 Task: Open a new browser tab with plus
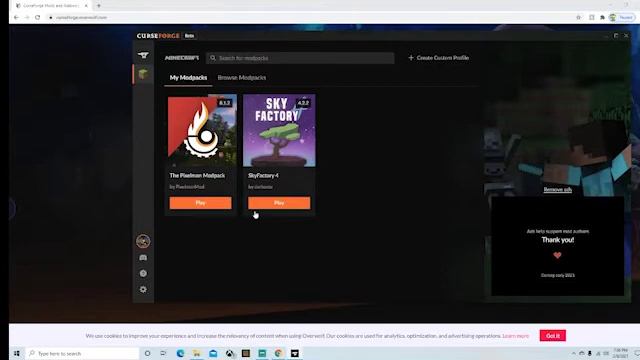coord(99,6)
